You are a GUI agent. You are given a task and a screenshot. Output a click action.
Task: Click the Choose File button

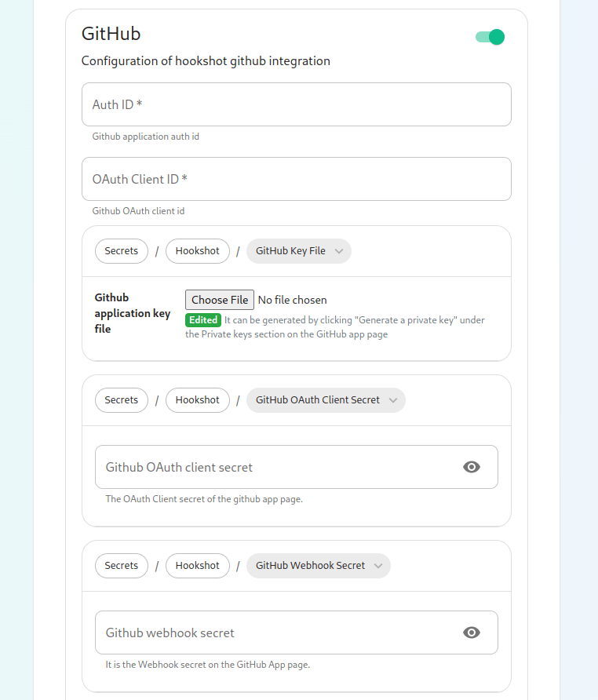pos(220,300)
